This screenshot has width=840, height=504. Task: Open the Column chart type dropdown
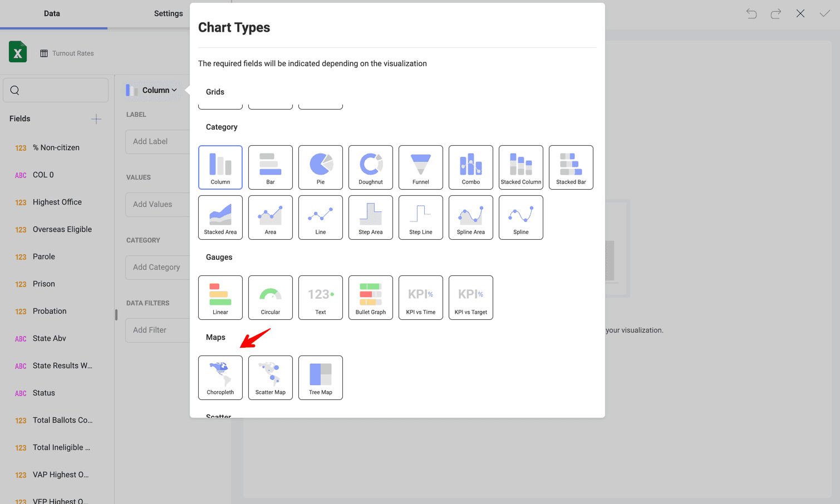coord(152,90)
